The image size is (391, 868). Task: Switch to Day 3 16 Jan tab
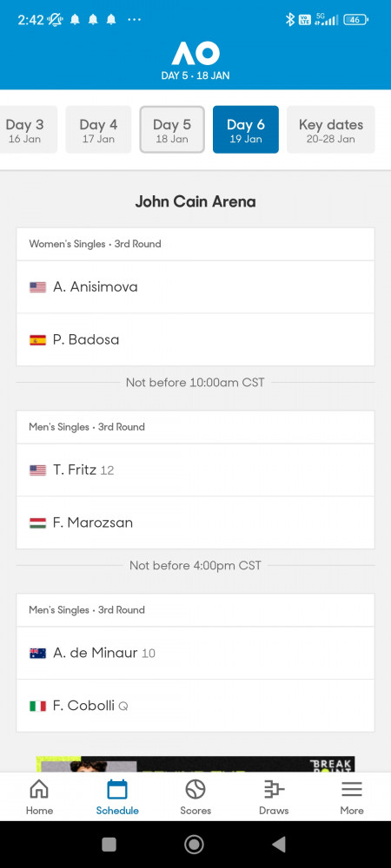coord(25,129)
